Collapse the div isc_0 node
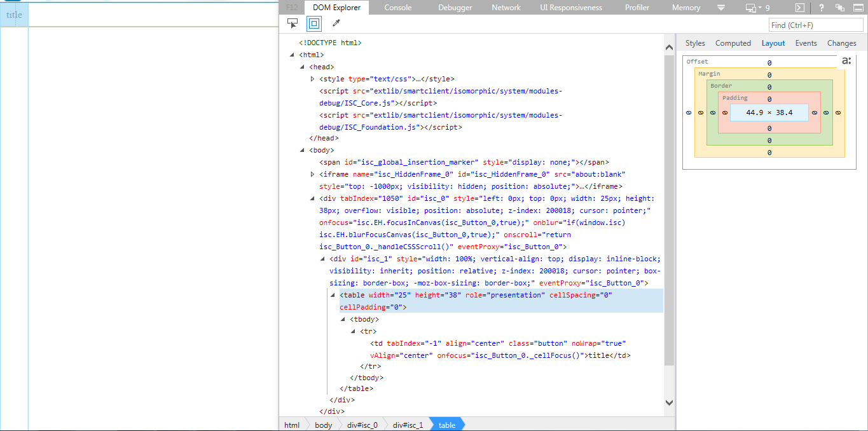 tap(312, 198)
